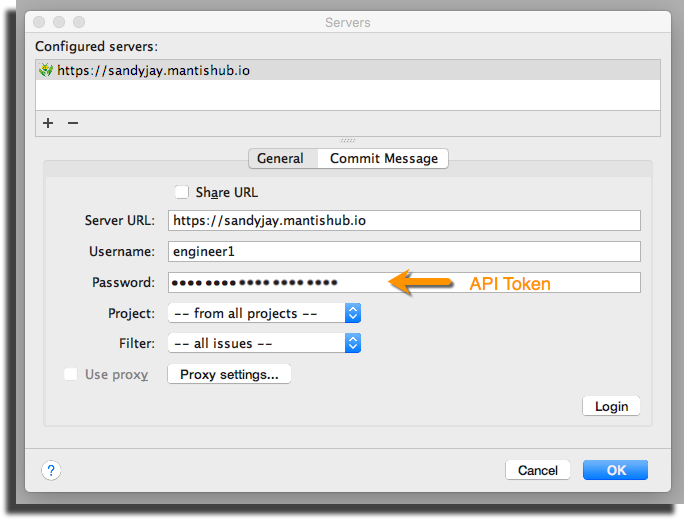Click the Filter dropdown stepper arrows
684x521 pixels.
tap(352, 343)
